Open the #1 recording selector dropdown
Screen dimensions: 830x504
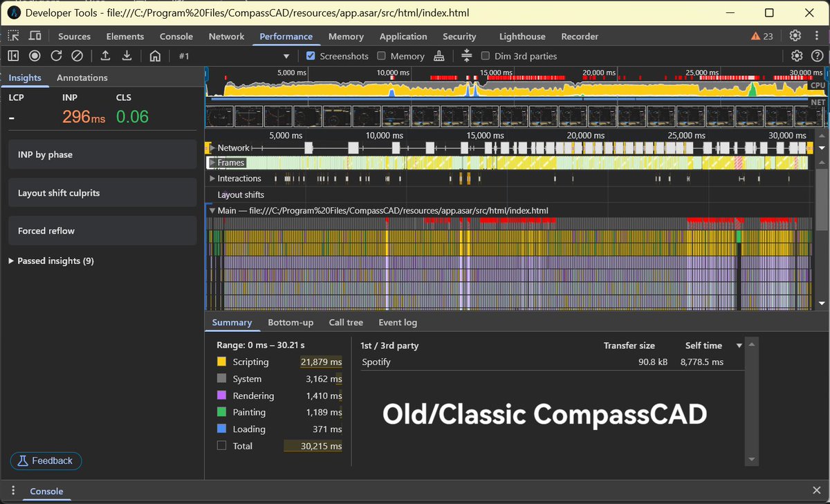coord(234,56)
